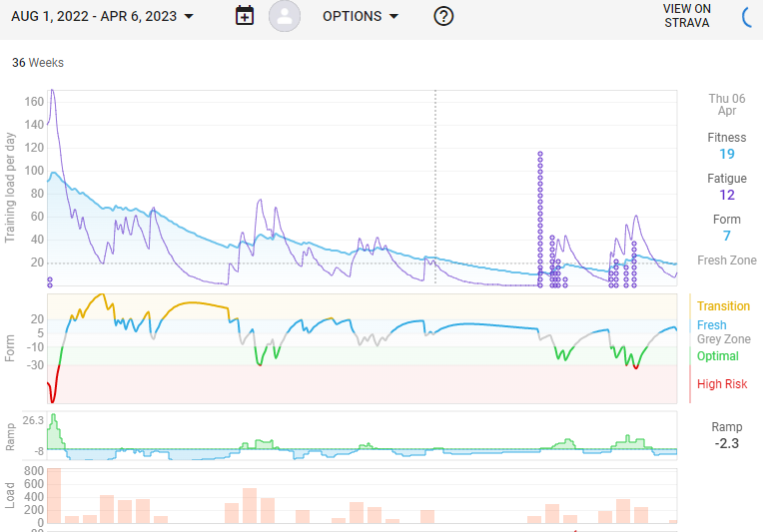Click the fatigue peak near 160
This screenshot has width=763, height=532.
click(53, 92)
